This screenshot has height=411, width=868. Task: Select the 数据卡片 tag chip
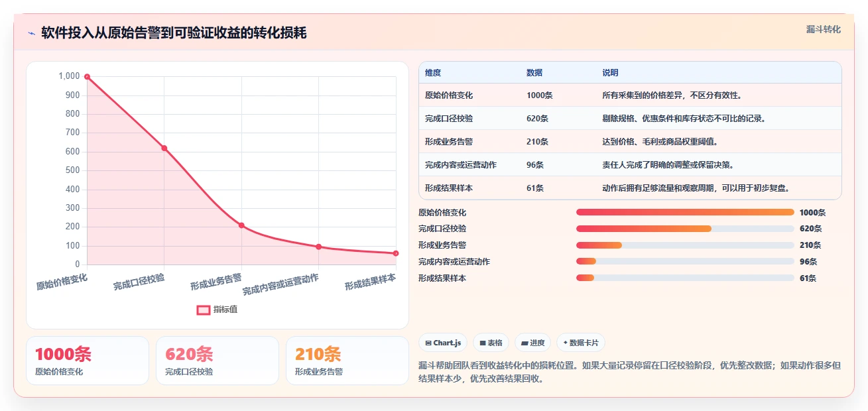coord(580,343)
